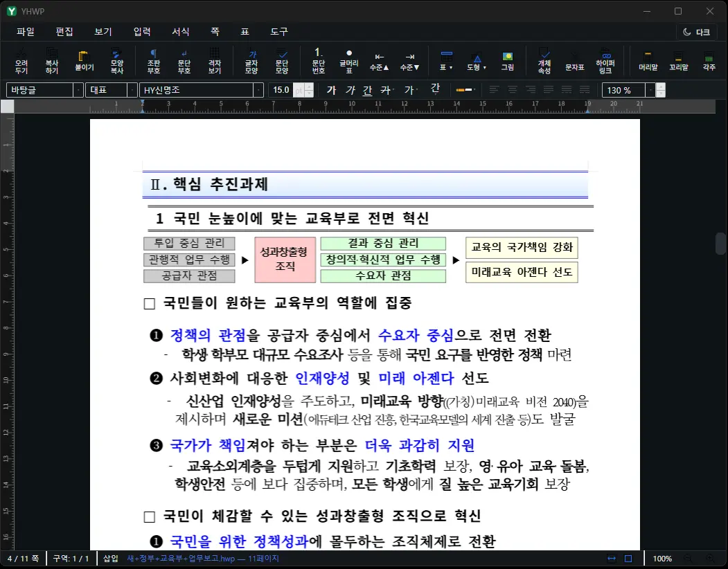Select the 모양복사 format copy tool
The image size is (728, 569).
(x=116, y=62)
